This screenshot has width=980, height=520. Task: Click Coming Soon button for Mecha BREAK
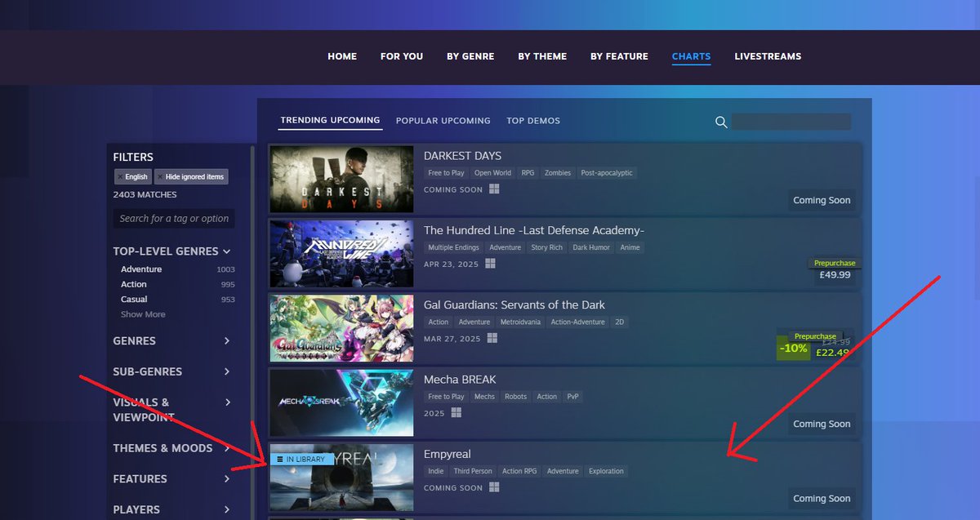[x=822, y=424]
